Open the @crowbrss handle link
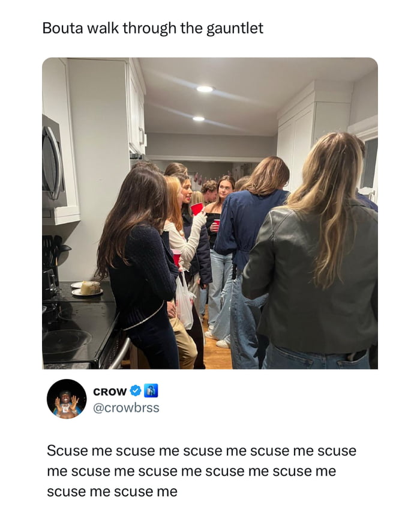420x525 pixels. click(x=126, y=408)
